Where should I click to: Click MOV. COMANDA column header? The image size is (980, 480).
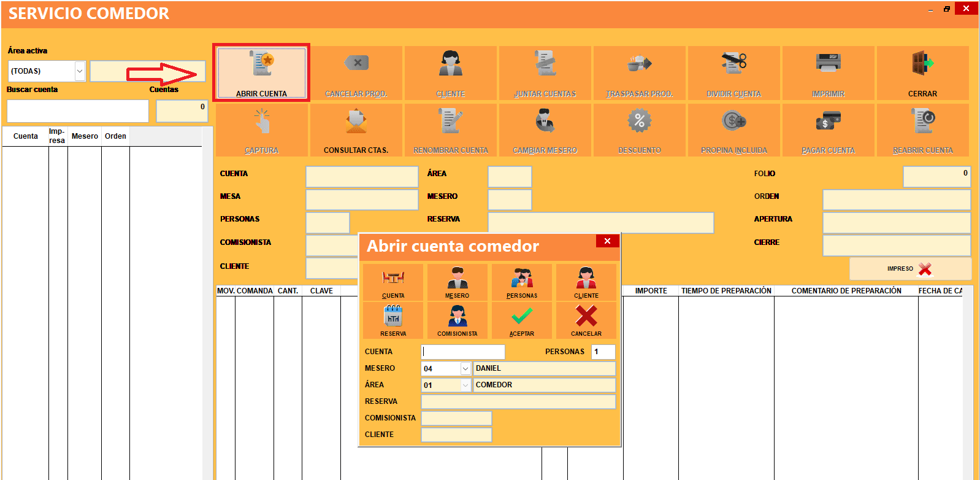245,291
